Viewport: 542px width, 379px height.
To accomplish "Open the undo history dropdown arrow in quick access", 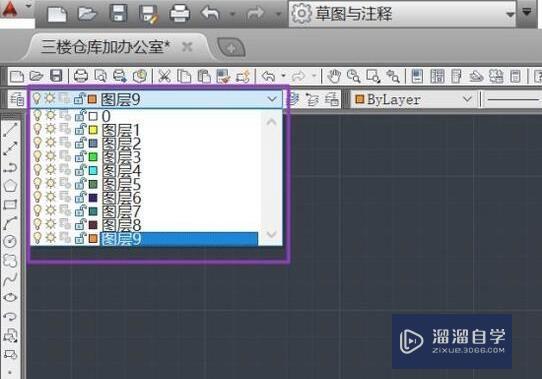I will coord(233,14).
